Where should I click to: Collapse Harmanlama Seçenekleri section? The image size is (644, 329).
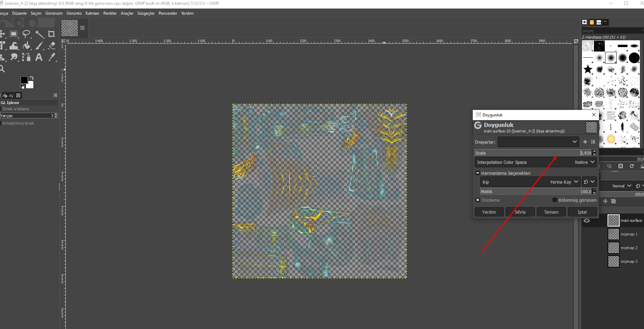click(478, 173)
